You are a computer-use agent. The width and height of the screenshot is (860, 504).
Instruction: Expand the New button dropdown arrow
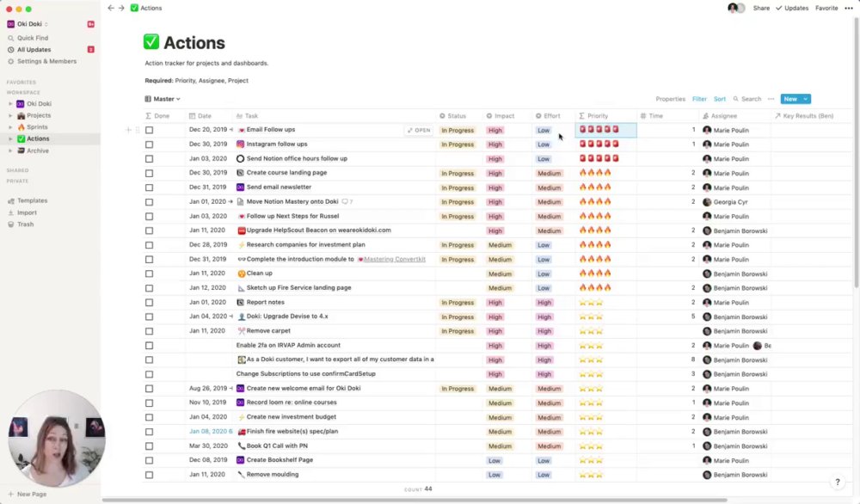point(805,99)
